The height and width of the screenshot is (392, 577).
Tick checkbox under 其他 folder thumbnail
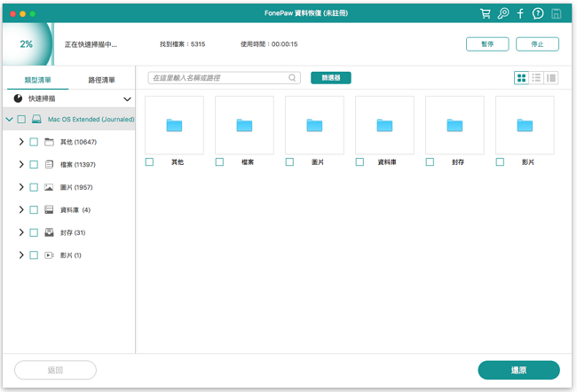[149, 161]
